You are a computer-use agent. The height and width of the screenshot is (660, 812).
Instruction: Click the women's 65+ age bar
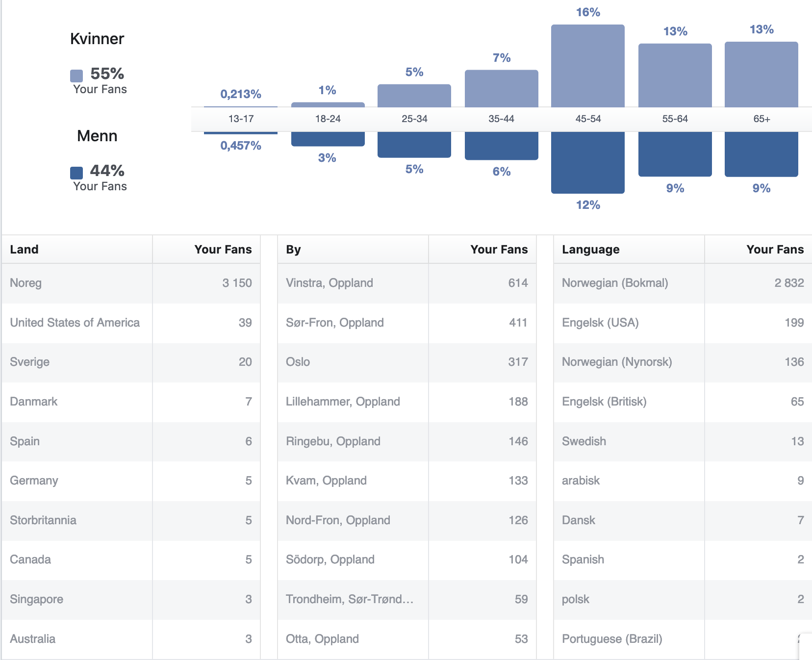(761, 75)
